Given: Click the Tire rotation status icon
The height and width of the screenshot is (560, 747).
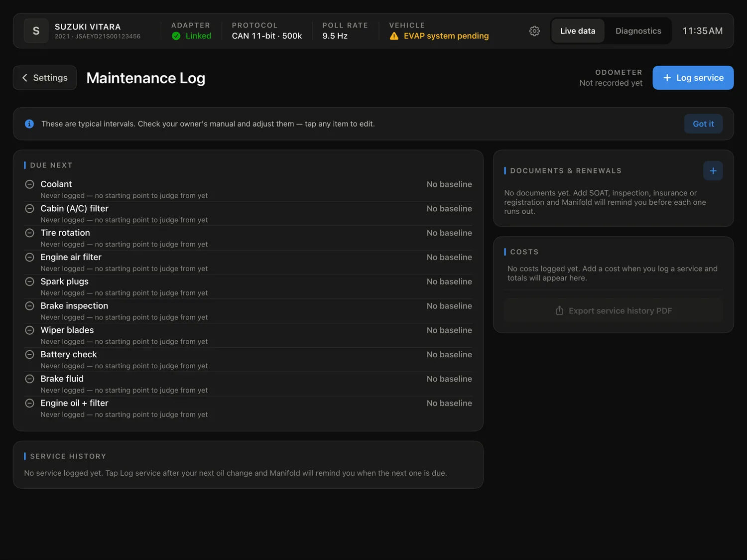Looking at the screenshot, I should click(x=30, y=233).
